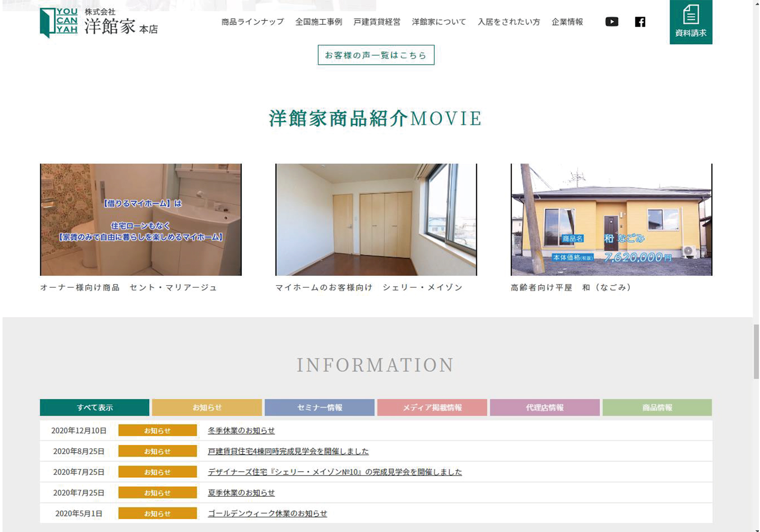Select the メディア掲載情報 tab
The image size is (760, 532).
tap(432, 408)
